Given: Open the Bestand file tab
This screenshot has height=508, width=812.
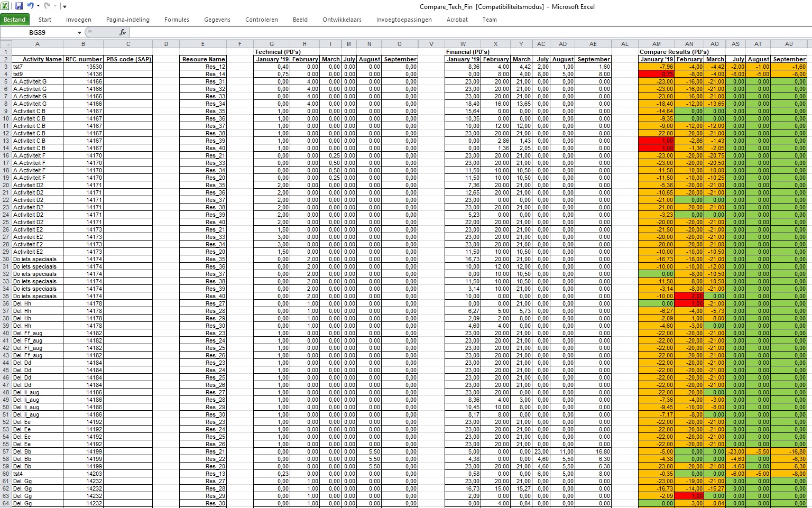Looking at the screenshot, I should point(15,20).
